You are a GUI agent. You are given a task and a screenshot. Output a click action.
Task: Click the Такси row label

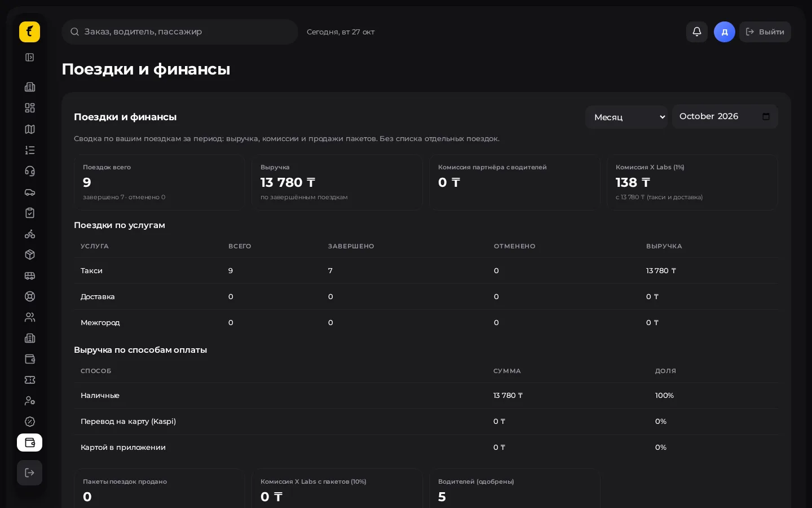click(x=91, y=270)
